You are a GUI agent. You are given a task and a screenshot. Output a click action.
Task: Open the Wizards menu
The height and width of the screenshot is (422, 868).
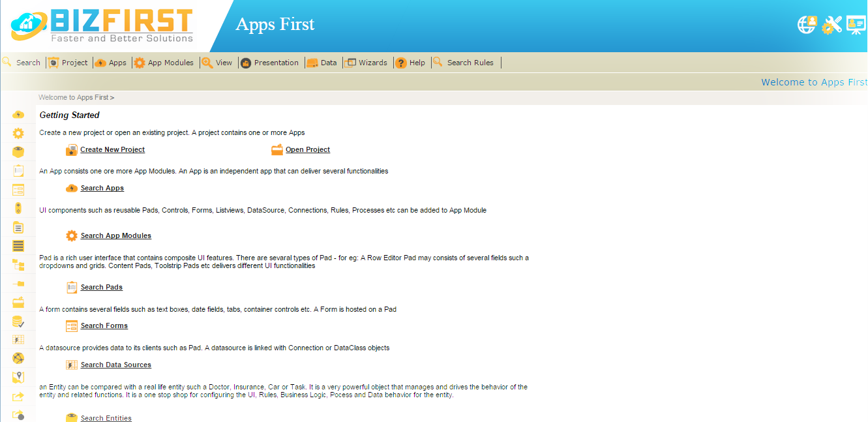(366, 63)
